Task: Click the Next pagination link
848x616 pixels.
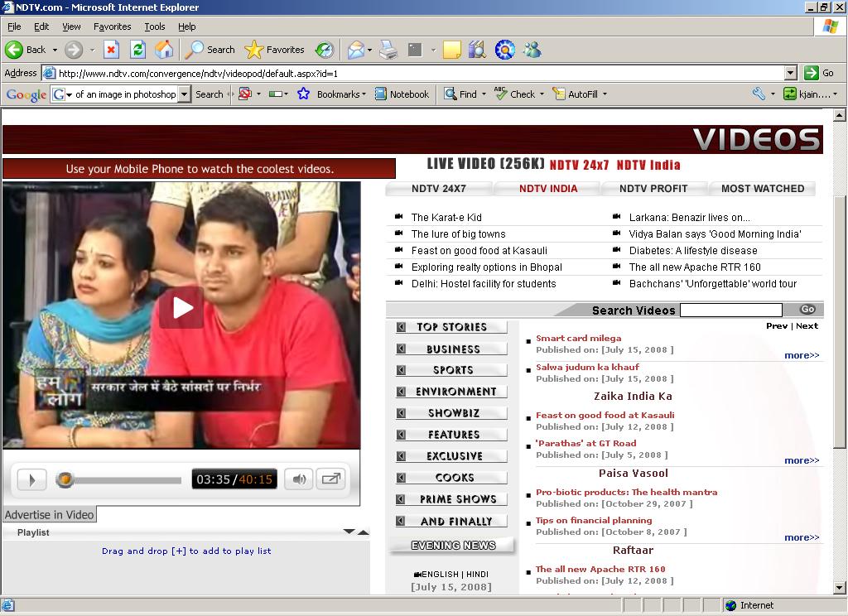Action: click(807, 325)
